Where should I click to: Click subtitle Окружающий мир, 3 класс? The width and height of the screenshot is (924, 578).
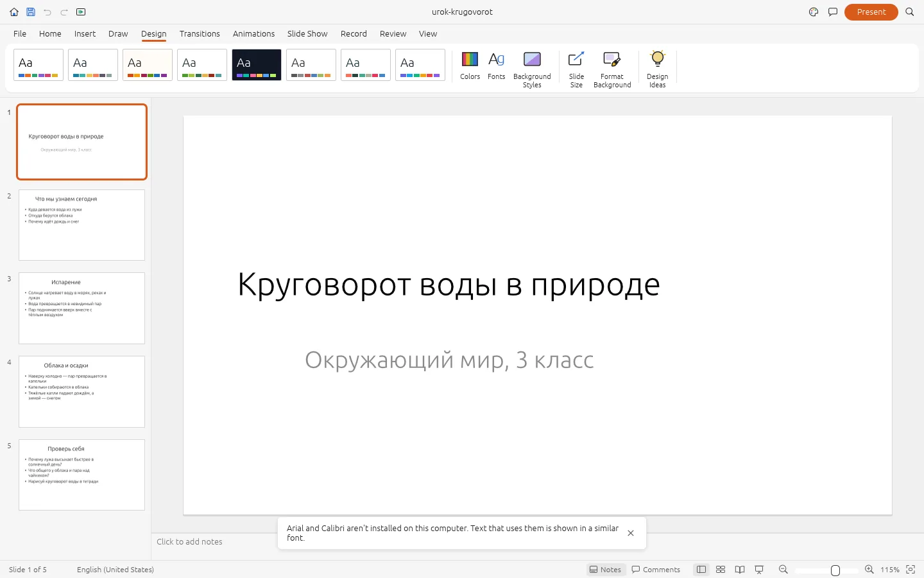(449, 360)
